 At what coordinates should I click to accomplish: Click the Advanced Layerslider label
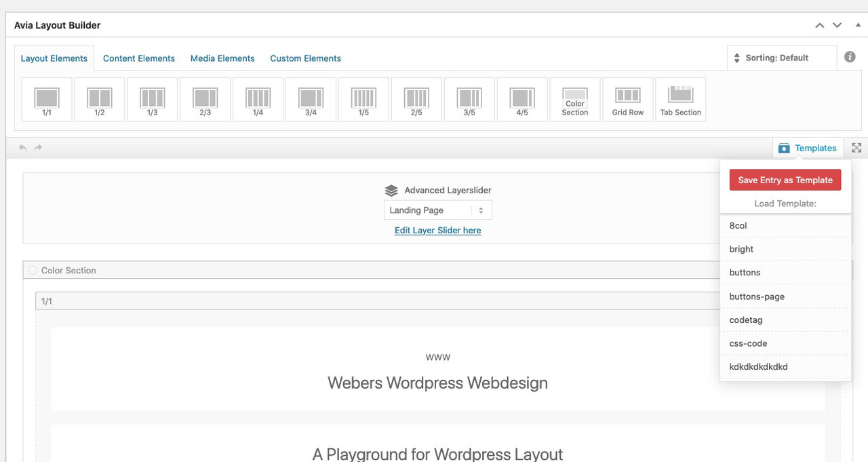pyautogui.click(x=448, y=191)
